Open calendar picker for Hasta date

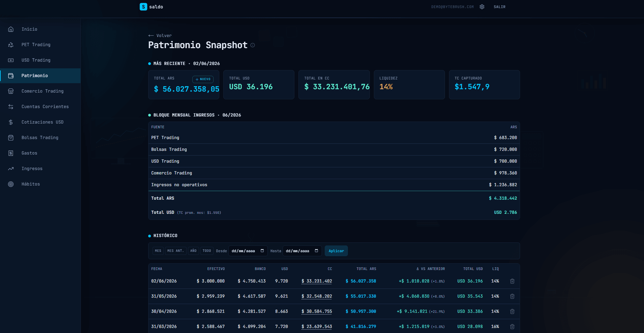coord(316,251)
